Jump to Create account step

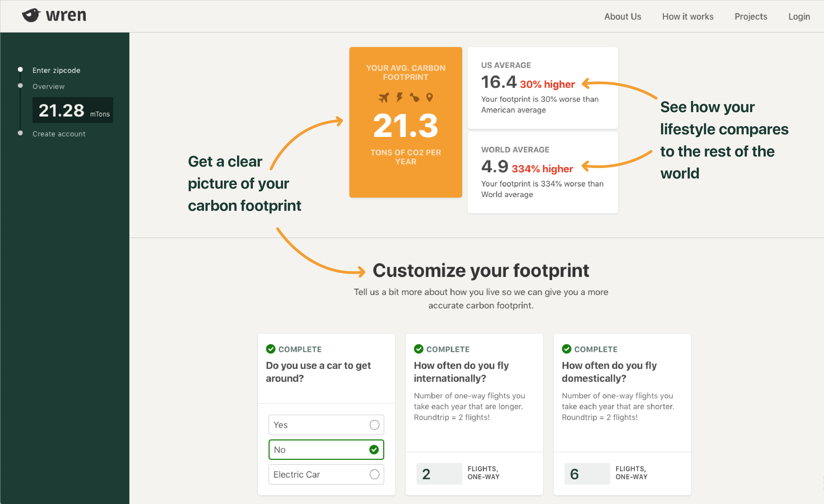coord(59,134)
